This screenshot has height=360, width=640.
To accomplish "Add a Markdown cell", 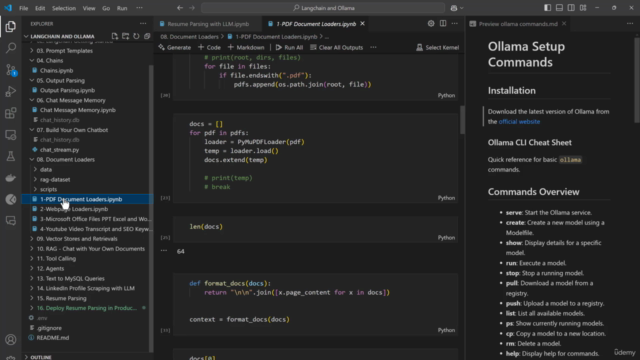I will (x=246, y=47).
